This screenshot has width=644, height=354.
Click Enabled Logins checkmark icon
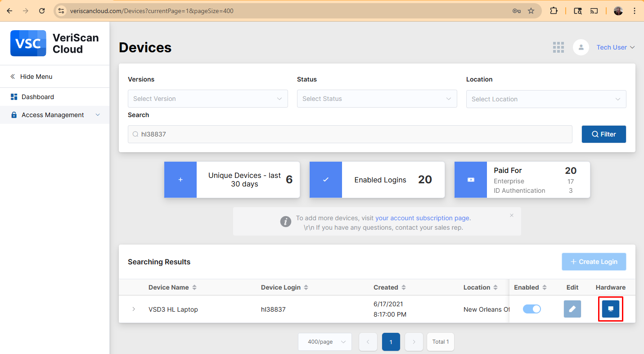[x=326, y=180]
